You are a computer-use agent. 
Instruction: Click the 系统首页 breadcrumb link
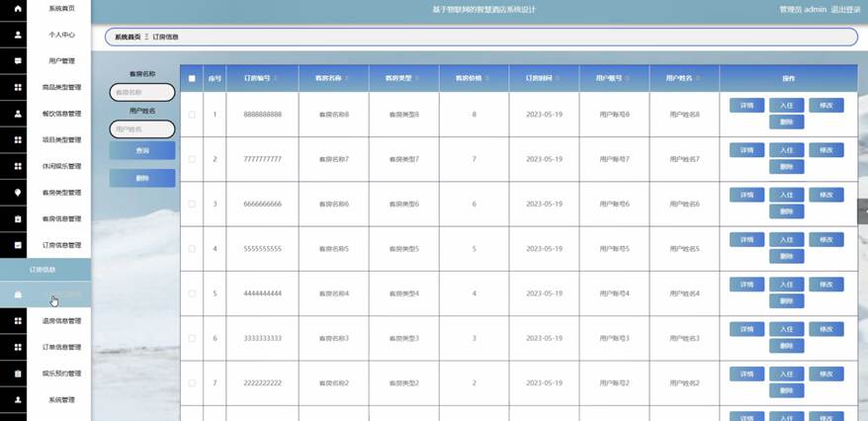pyautogui.click(x=128, y=38)
